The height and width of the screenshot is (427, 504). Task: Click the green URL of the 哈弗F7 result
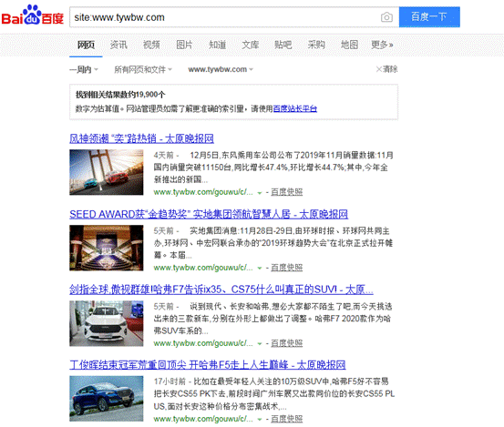(x=203, y=343)
